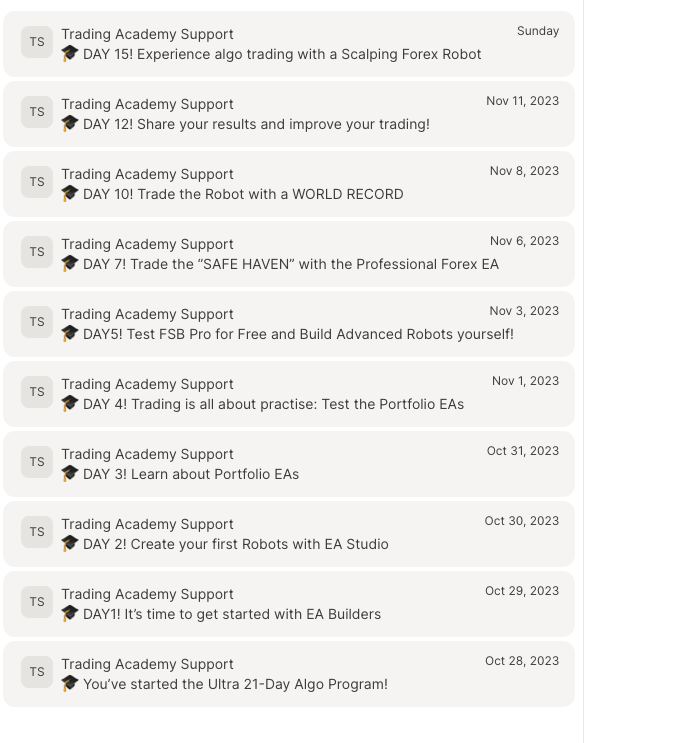Click TS avatar beside the Nov 11 email
This screenshot has height=743, width=695.
37,112
